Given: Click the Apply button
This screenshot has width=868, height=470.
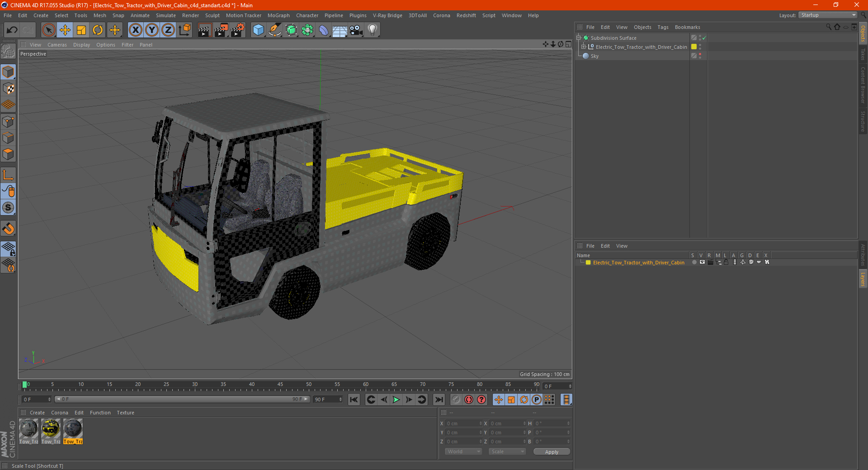Looking at the screenshot, I should click(552, 452).
